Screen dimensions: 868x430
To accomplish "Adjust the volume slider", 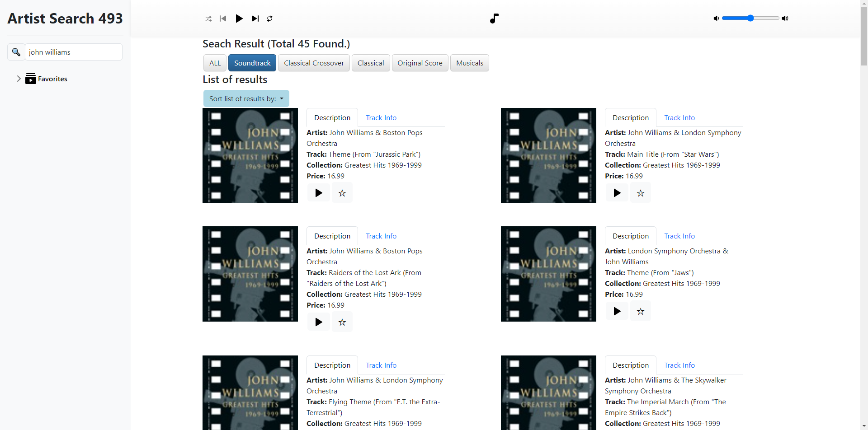I will 750,18.
